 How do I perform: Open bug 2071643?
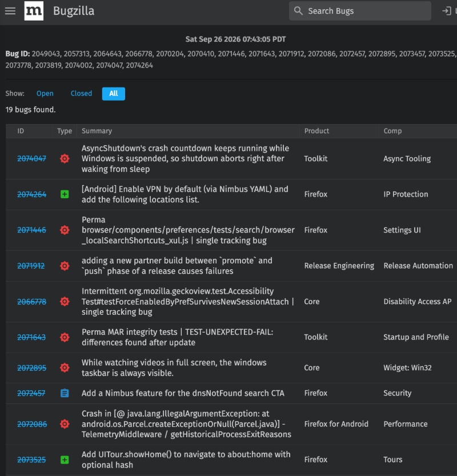tap(31, 337)
